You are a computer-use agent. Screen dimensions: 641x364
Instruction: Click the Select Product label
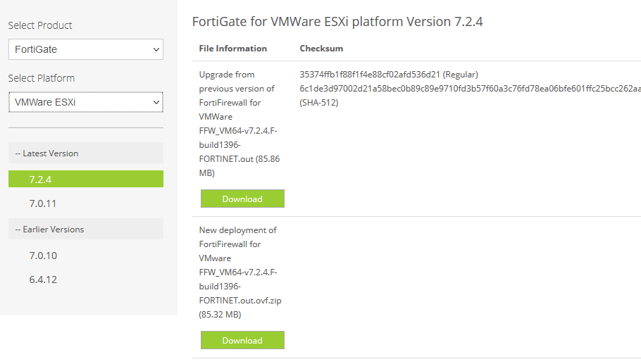coord(40,25)
